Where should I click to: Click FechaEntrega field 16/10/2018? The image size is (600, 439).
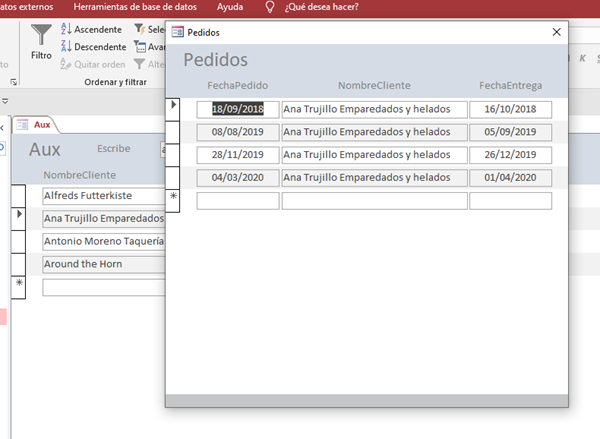[x=510, y=109]
